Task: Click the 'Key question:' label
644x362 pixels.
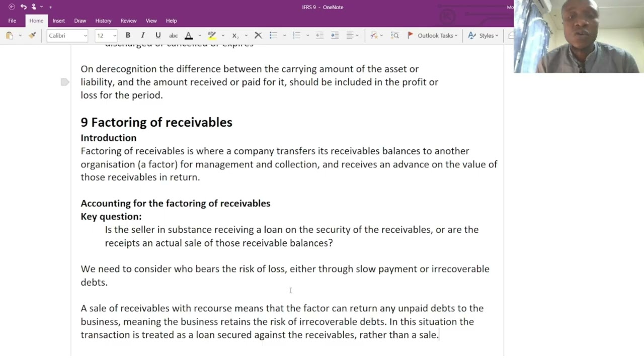Action: coord(111,217)
